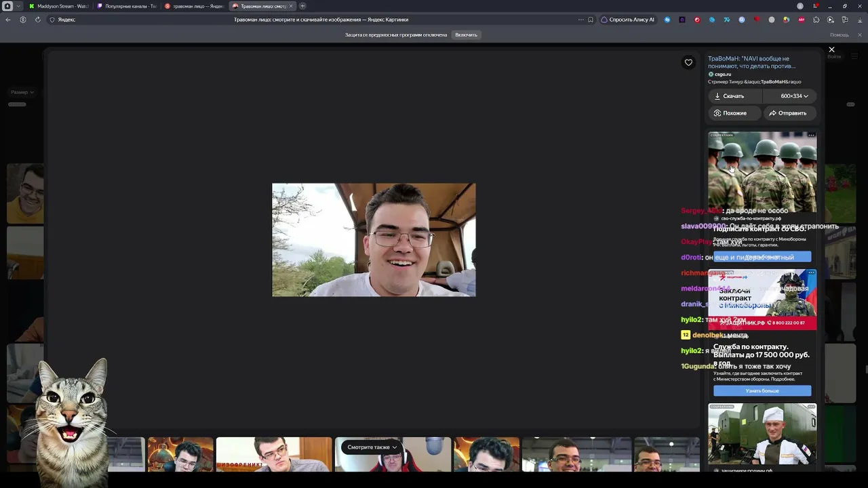Switch to the травоман лицо Яндекс search tab

(x=195, y=6)
